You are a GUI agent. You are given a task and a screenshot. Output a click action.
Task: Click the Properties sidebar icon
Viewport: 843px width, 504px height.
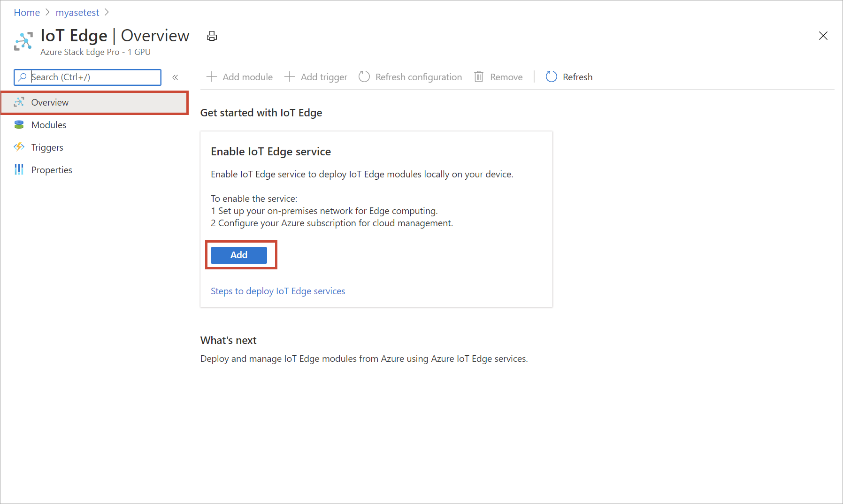pos(19,169)
